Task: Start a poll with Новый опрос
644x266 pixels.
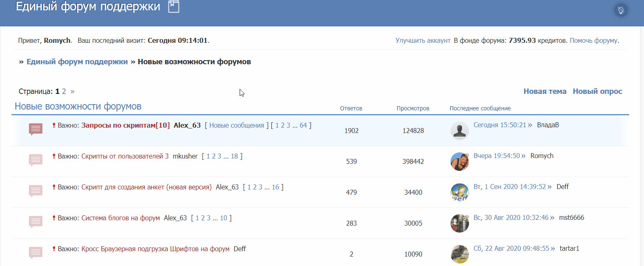Action: coord(597,91)
